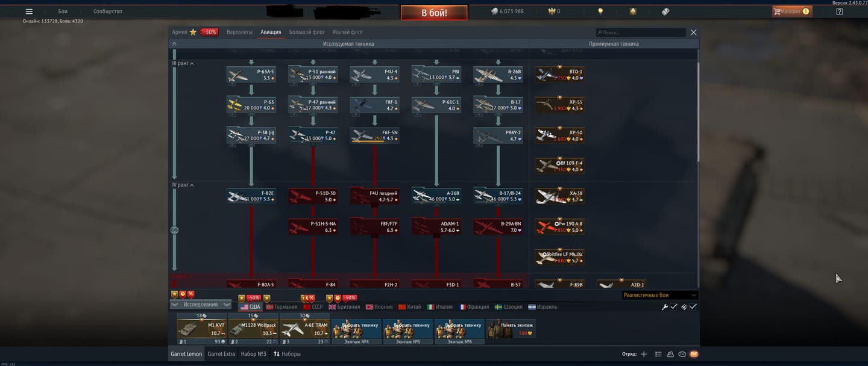
Task: Open the Реалистичные бои mode dropdown
Action: 659,295
